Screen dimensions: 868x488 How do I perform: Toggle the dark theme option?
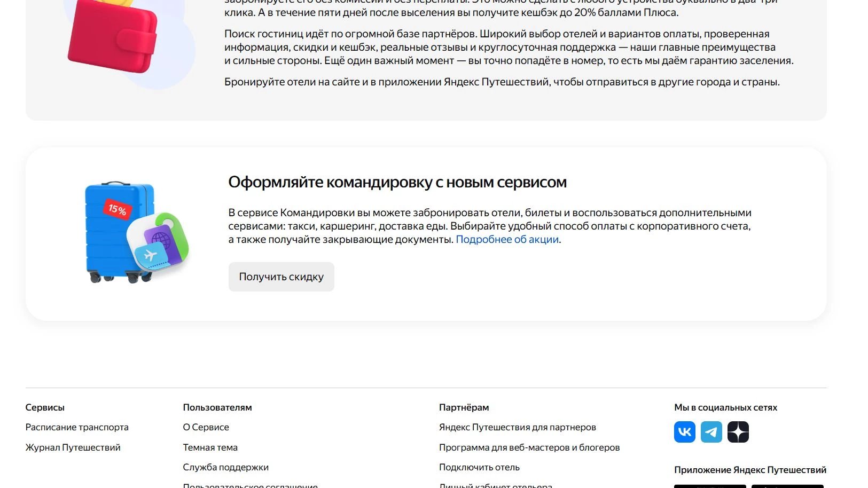click(210, 447)
